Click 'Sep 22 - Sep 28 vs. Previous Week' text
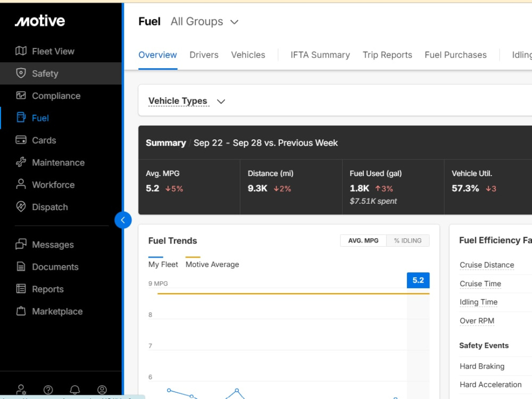532x399 pixels. 265,143
